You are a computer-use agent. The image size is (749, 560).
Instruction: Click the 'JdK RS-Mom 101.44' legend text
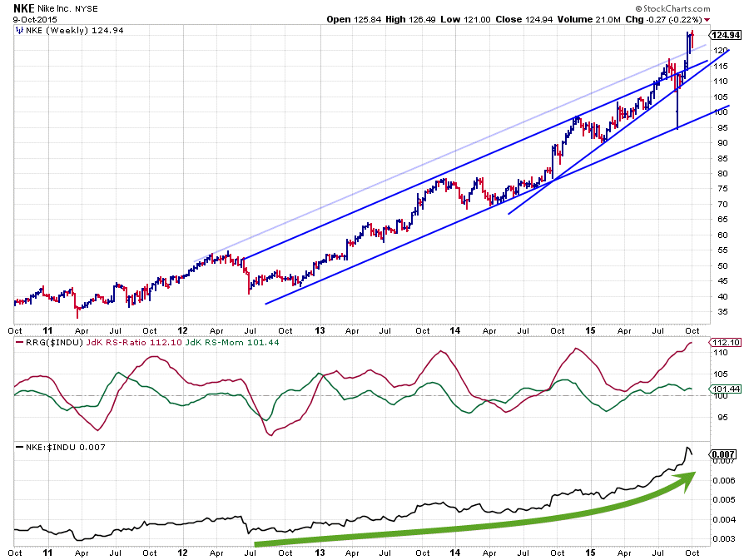point(232,342)
